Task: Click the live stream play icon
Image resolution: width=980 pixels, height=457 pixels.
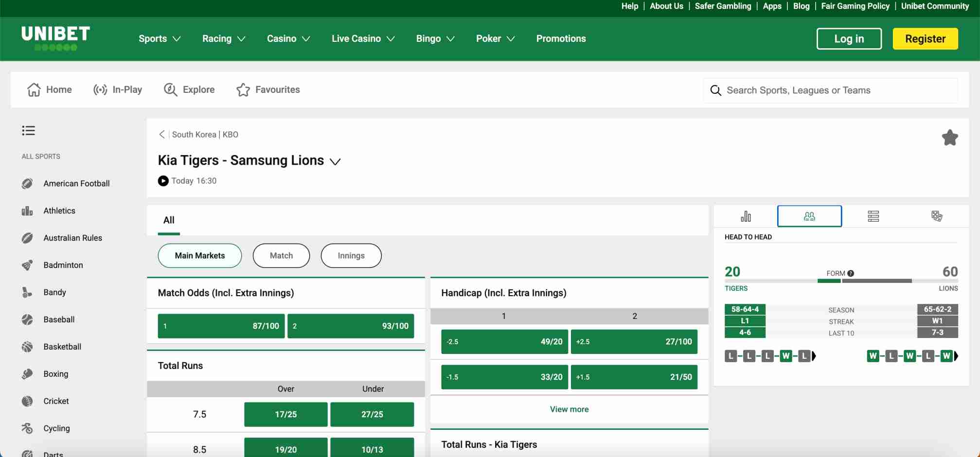Action: [163, 181]
